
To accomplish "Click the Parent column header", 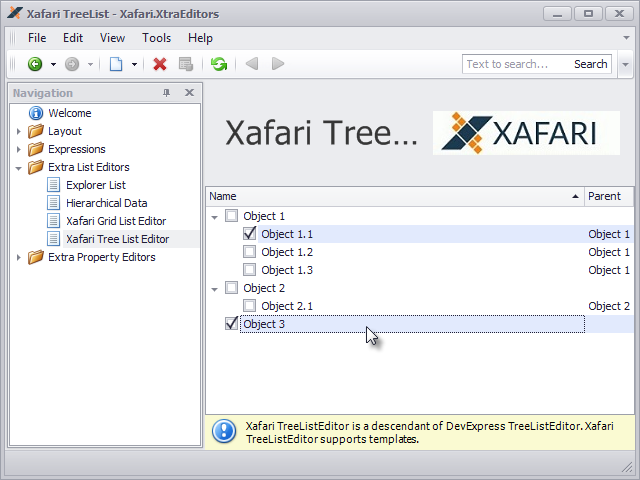I will [x=609, y=196].
